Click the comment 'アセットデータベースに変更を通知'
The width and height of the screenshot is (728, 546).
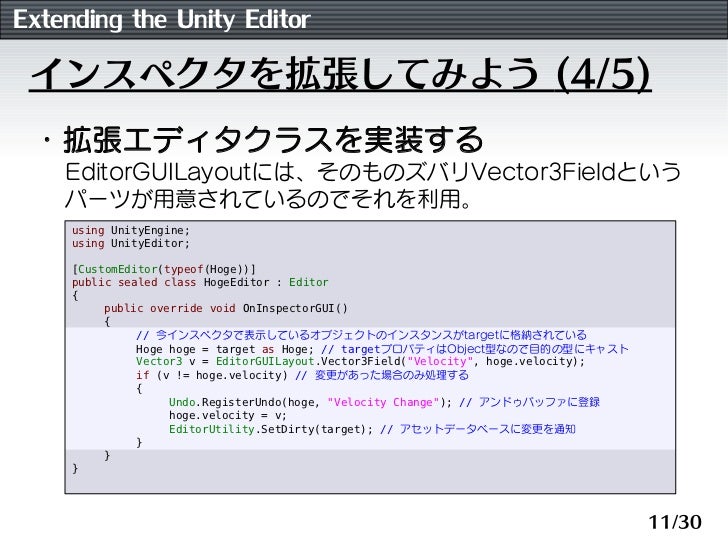click(x=478, y=429)
